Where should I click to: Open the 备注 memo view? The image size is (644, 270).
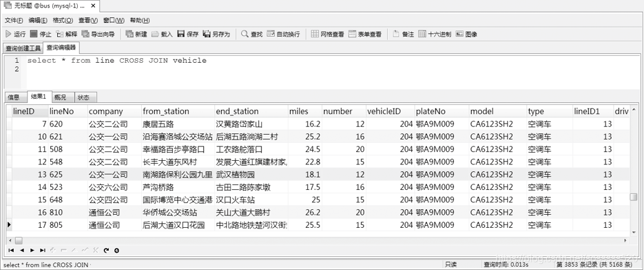pyautogui.click(x=403, y=34)
